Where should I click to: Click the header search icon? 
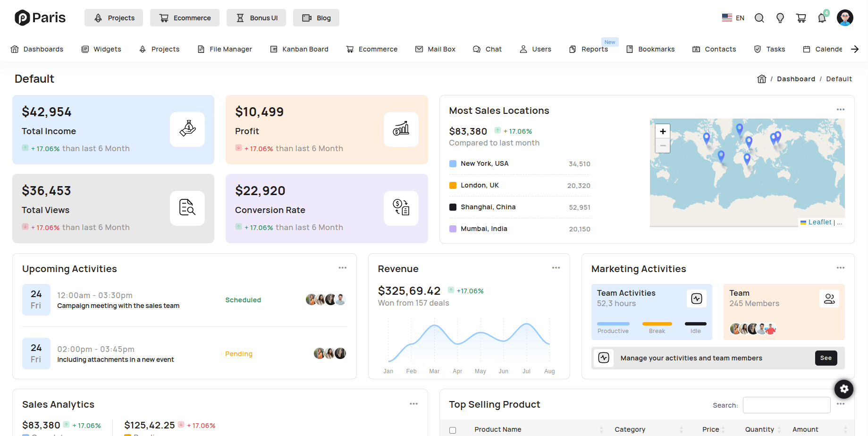[759, 17]
